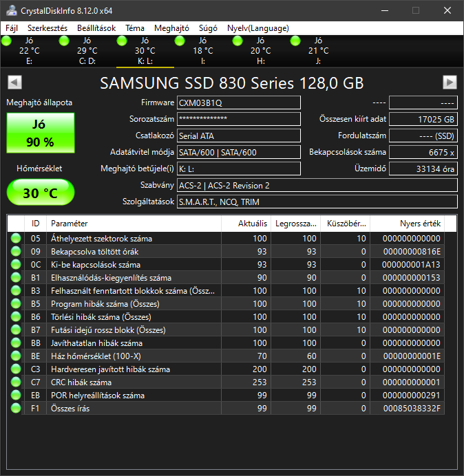Click status dot for row C3 hardware ECC
464x476 pixels.
pos(16,369)
